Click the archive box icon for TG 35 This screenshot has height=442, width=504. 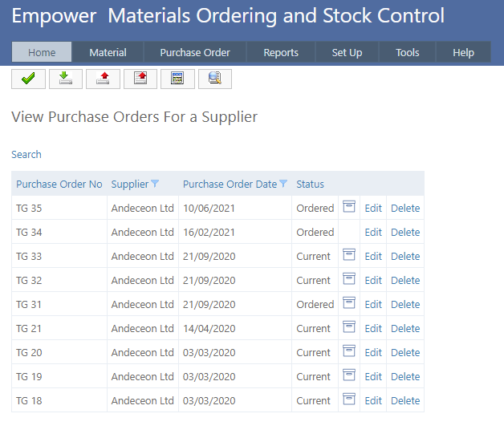(349, 207)
